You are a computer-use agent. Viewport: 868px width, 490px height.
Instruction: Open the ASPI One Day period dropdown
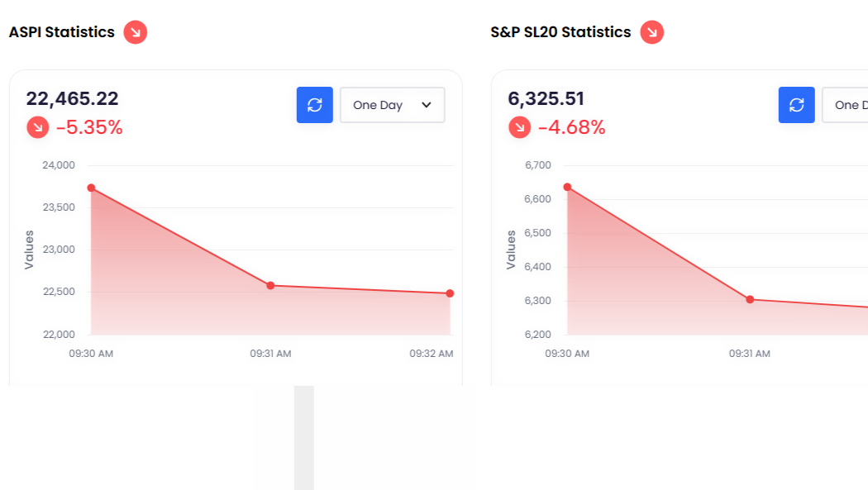[x=392, y=105]
